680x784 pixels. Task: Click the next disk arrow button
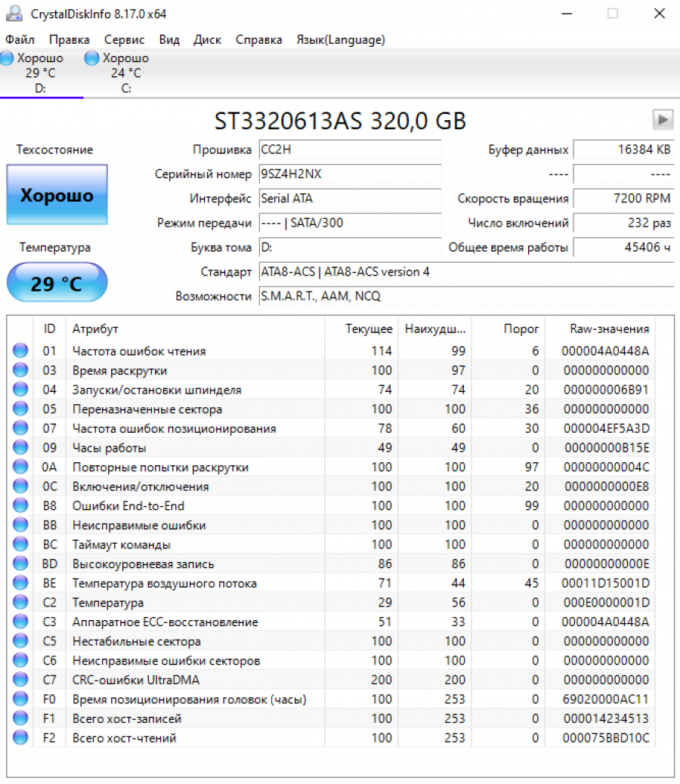point(663,119)
